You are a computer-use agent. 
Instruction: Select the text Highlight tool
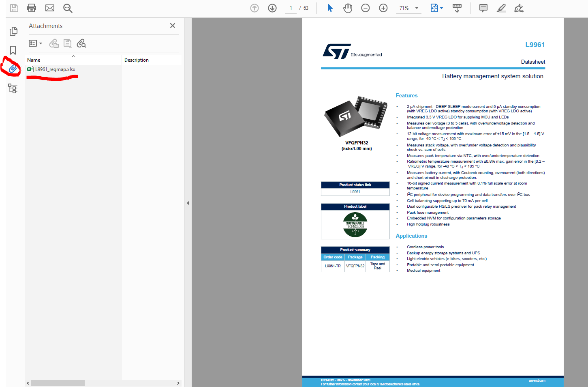(x=501, y=8)
